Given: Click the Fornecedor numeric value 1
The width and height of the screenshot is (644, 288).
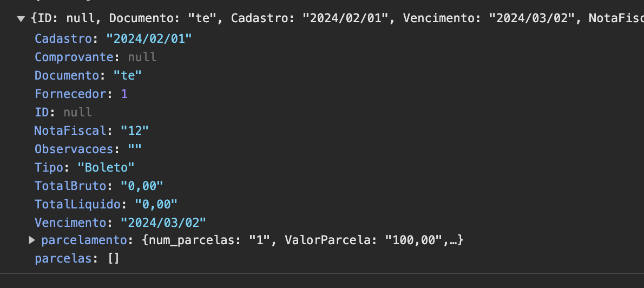Looking at the screenshot, I should [124, 94].
